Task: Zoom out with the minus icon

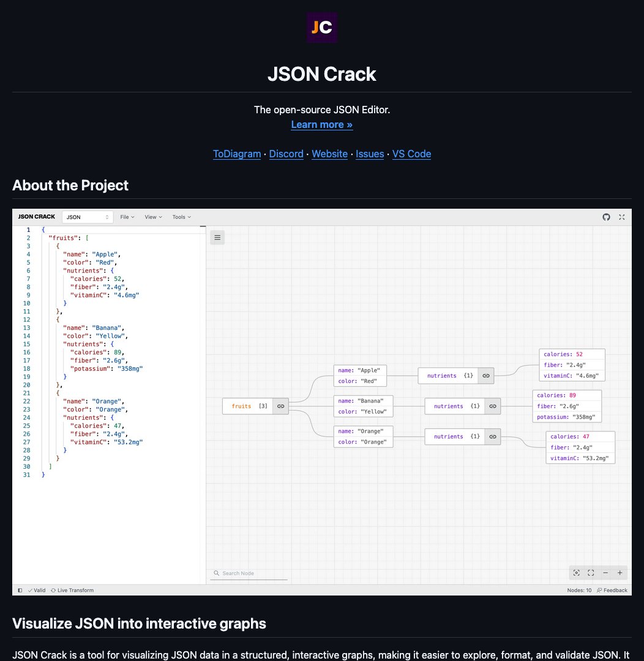Action: coord(605,573)
